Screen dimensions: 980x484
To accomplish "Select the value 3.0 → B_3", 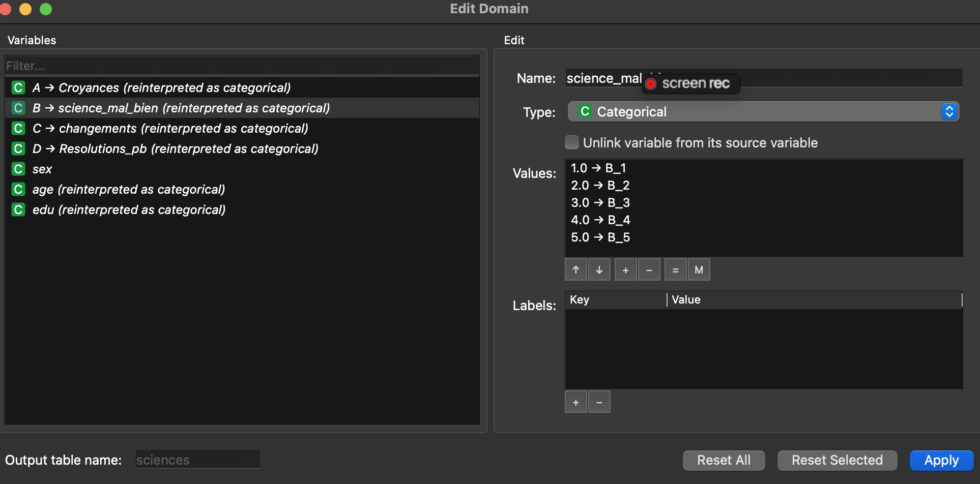I will click(x=600, y=203).
